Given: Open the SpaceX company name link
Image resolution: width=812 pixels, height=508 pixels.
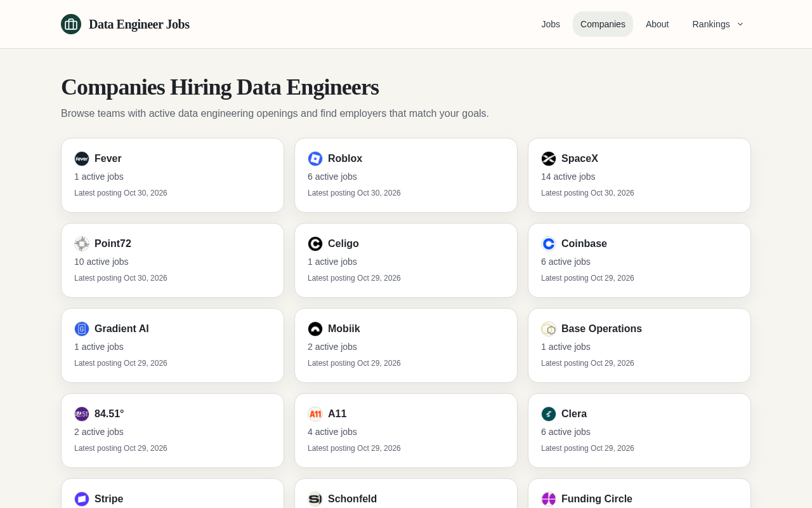Looking at the screenshot, I should coord(580,159).
